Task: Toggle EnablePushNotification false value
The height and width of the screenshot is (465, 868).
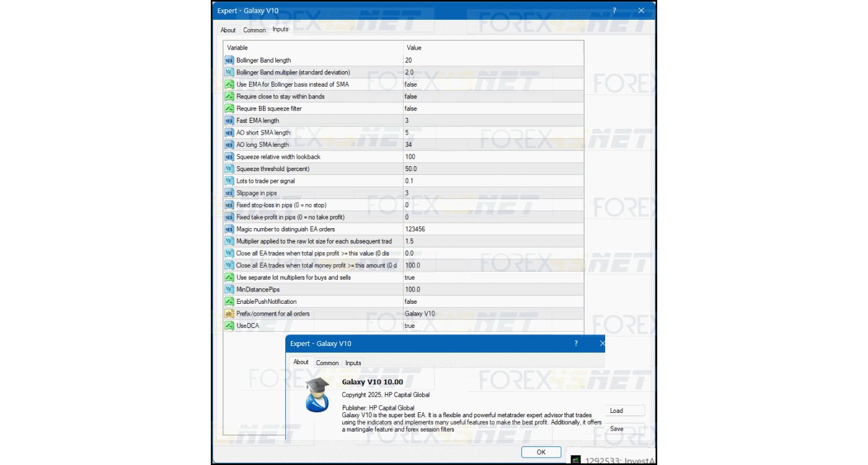Action: [410, 302]
